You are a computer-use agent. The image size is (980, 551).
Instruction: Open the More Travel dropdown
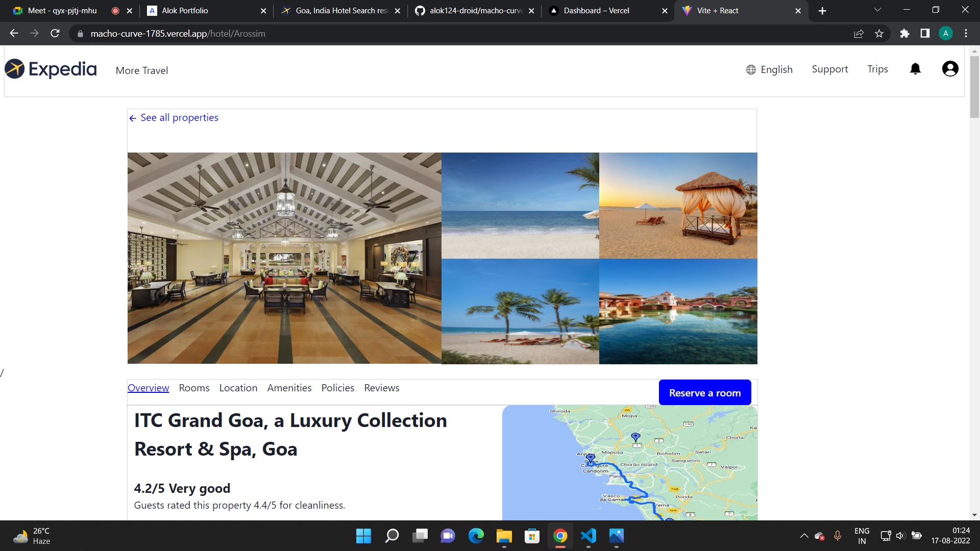point(142,70)
